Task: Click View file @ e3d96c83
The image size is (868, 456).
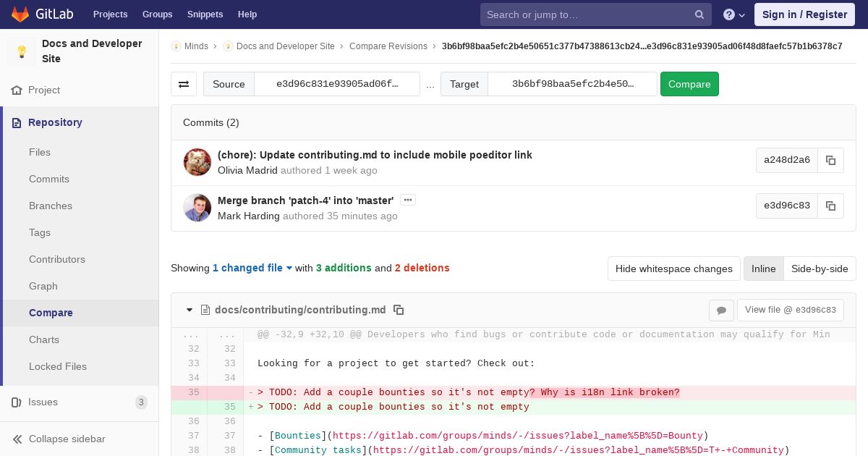Action: coord(791,310)
